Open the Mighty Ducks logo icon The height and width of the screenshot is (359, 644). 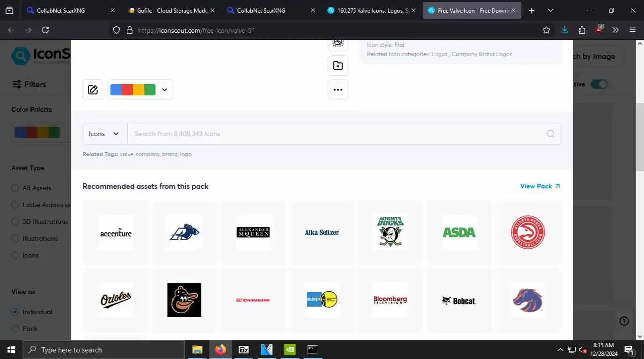click(390, 232)
